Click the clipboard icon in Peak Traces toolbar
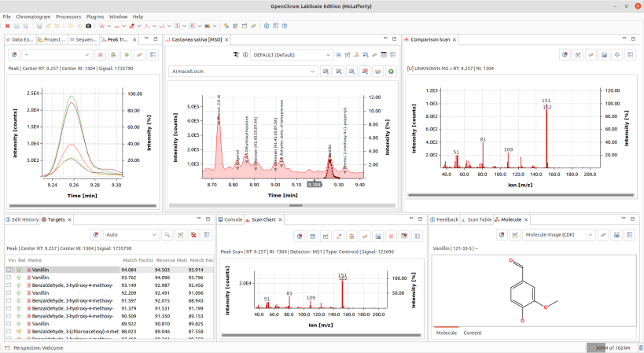 pyautogui.click(x=113, y=54)
